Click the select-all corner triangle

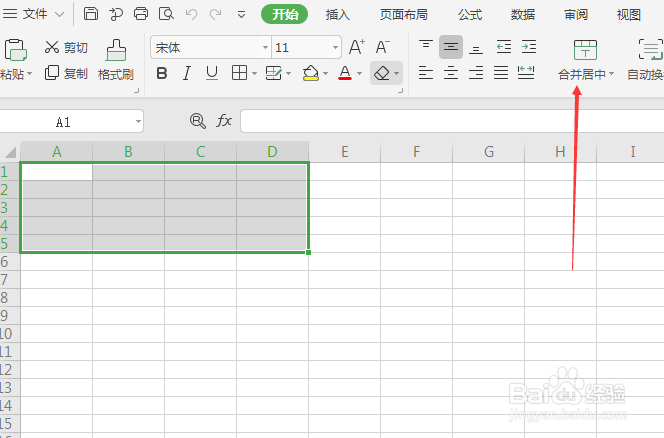point(10,152)
